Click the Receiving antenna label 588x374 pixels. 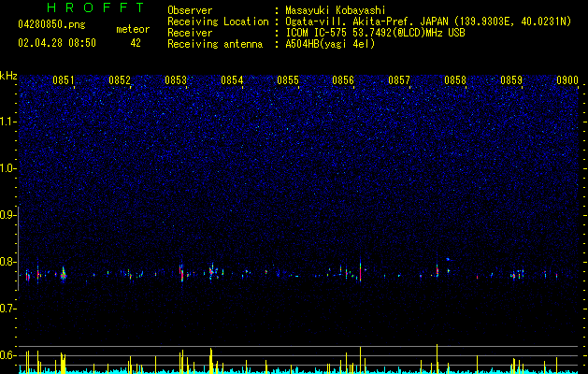(215, 44)
